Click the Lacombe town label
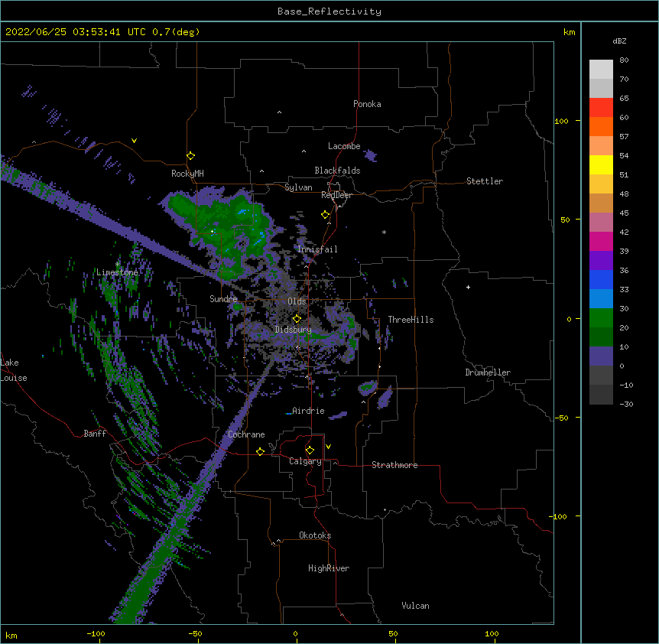 (x=344, y=146)
